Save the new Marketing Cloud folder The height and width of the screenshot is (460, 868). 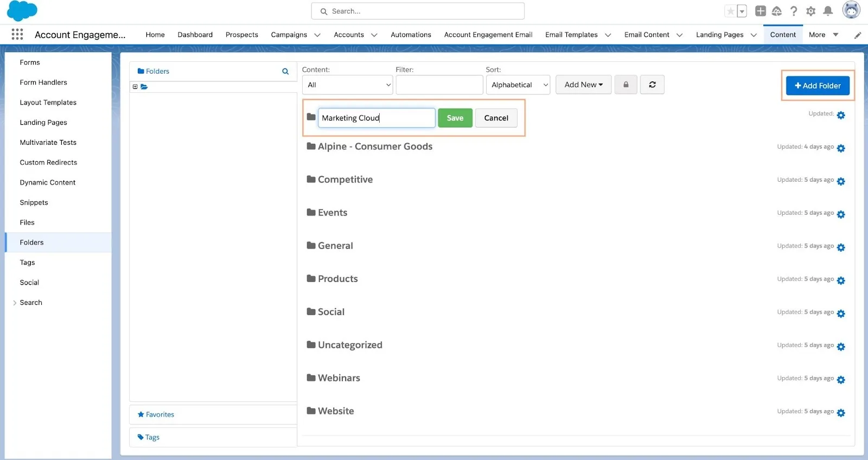(455, 118)
